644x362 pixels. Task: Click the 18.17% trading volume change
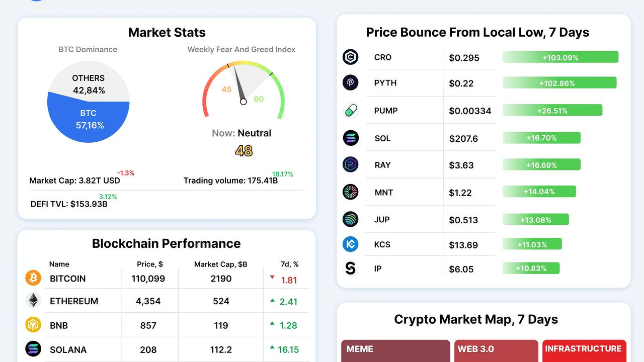point(283,174)
